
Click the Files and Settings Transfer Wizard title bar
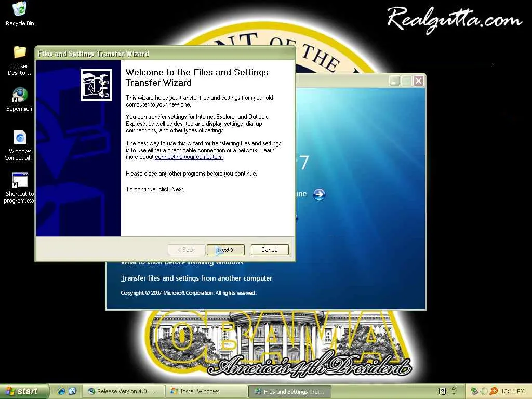165,54
